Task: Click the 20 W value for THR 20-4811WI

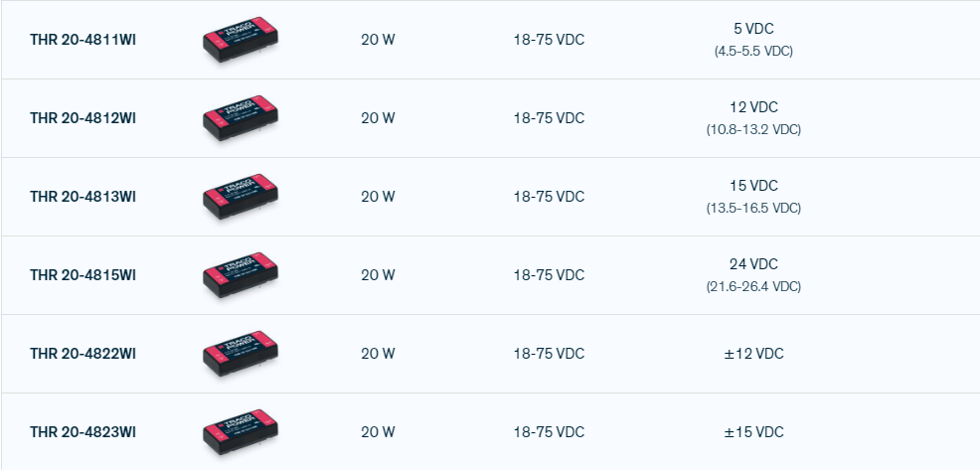Action: click(378, 40)
